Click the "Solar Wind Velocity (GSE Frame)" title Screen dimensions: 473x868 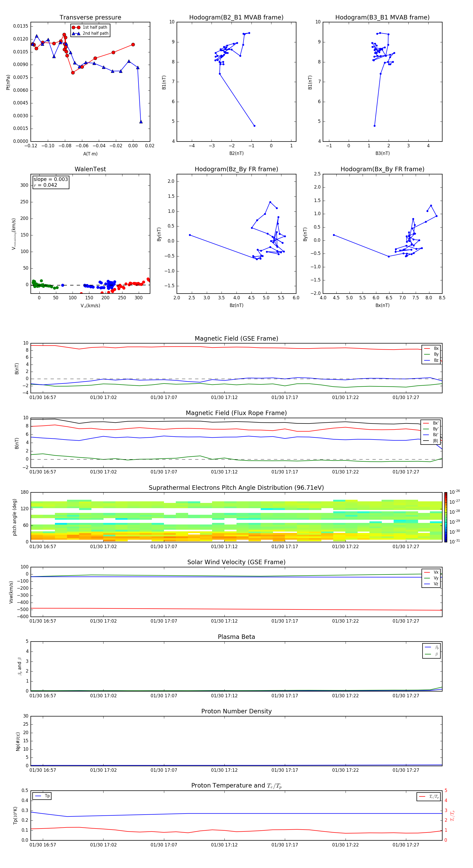[236, 562]
